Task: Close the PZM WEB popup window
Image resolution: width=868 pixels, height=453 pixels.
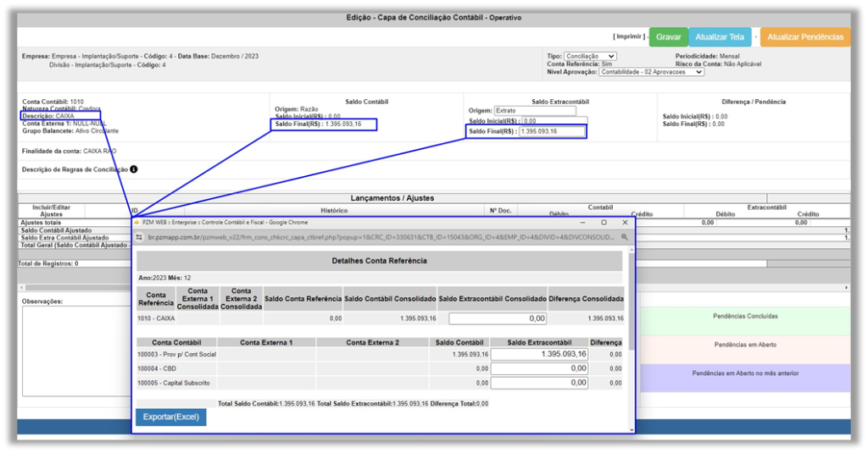Action: pos(626,222)
